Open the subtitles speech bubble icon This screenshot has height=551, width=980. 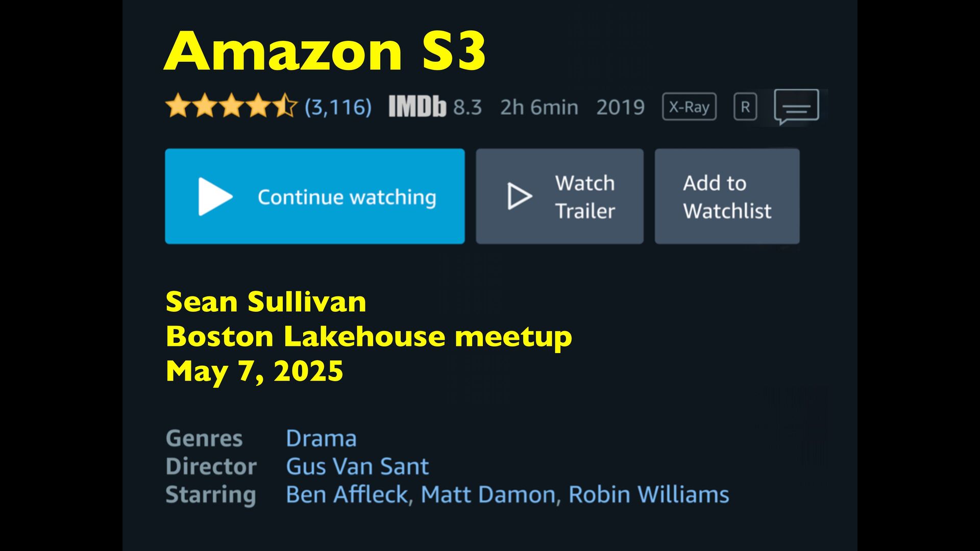796,106
